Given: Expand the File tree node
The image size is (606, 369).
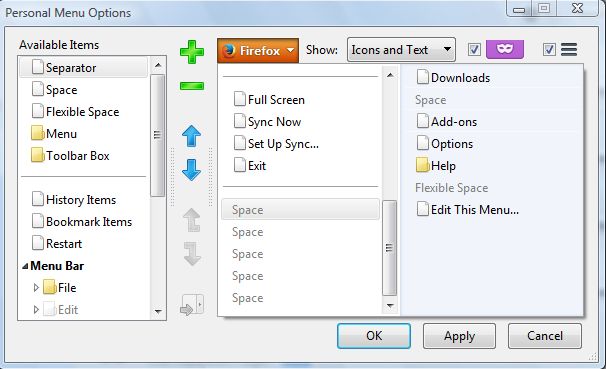Looking at the screenshot, I should (36, 287).
